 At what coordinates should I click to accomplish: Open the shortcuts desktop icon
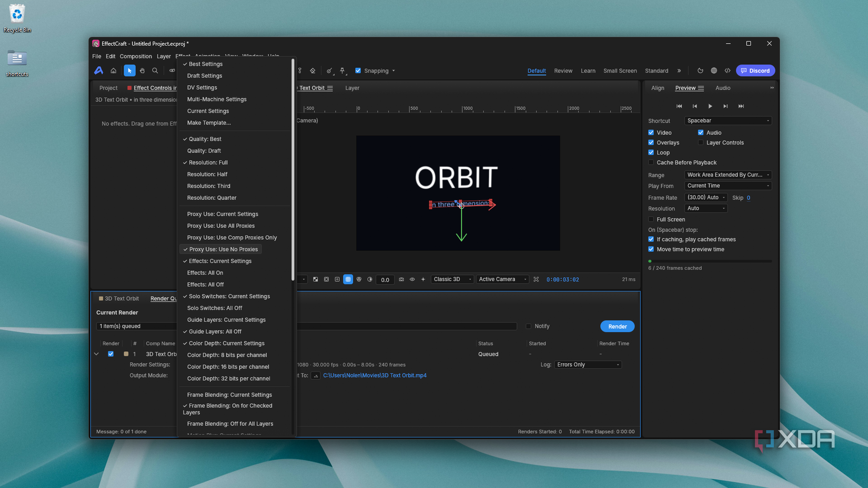[x=17, y=63]
